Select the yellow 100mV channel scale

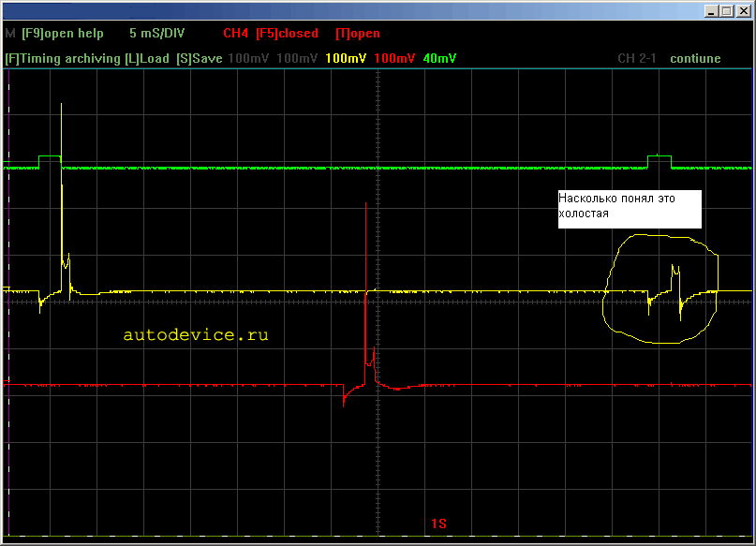346,59
